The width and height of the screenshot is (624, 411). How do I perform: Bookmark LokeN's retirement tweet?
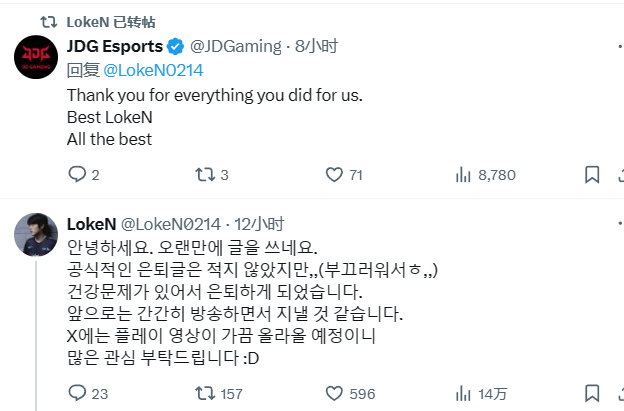click(x=591, y=394)
